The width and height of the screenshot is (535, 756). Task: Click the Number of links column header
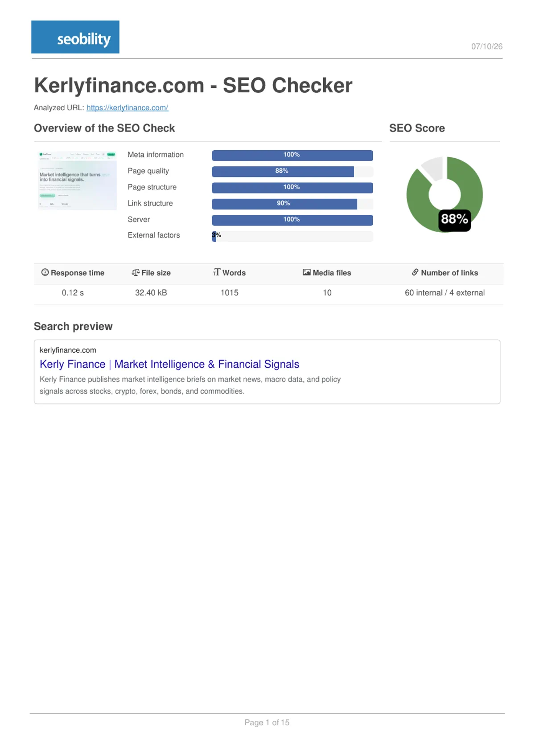[x=445, y=273]
